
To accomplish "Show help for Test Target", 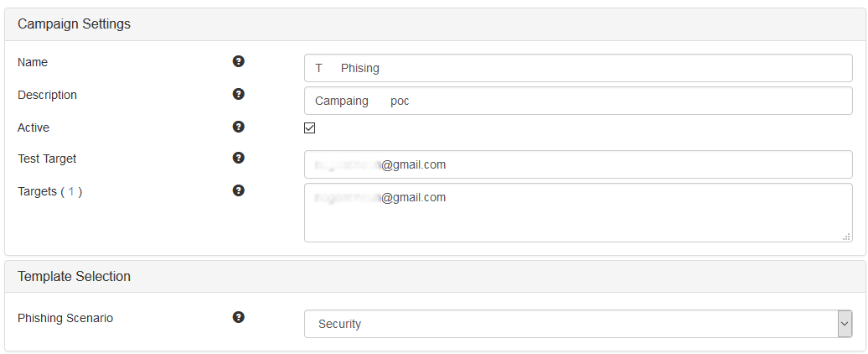I will (x=239, y=158).
